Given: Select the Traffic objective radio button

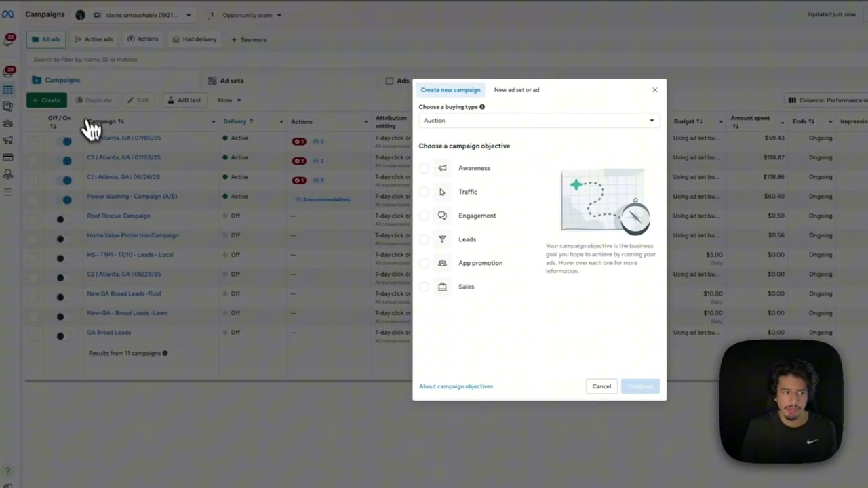Looking at the screenshot, I should (x=425, y=192).
